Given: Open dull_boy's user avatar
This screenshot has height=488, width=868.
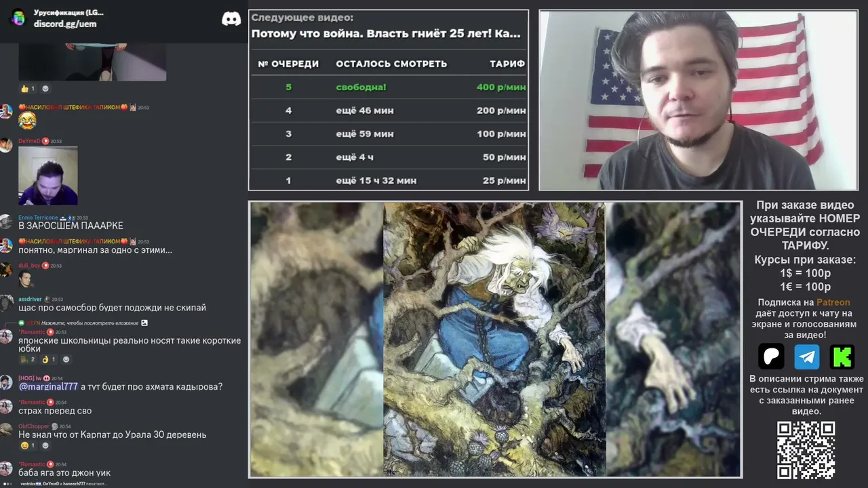Looking at the screenshot, I should (6, 270).
